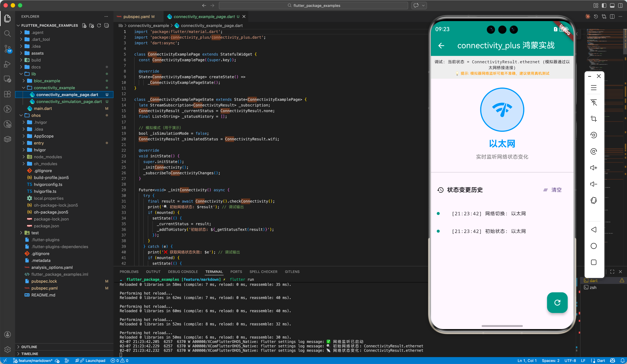Open the Search view in activity bar
Screen dimensions: 627x364
pos(8,33)
